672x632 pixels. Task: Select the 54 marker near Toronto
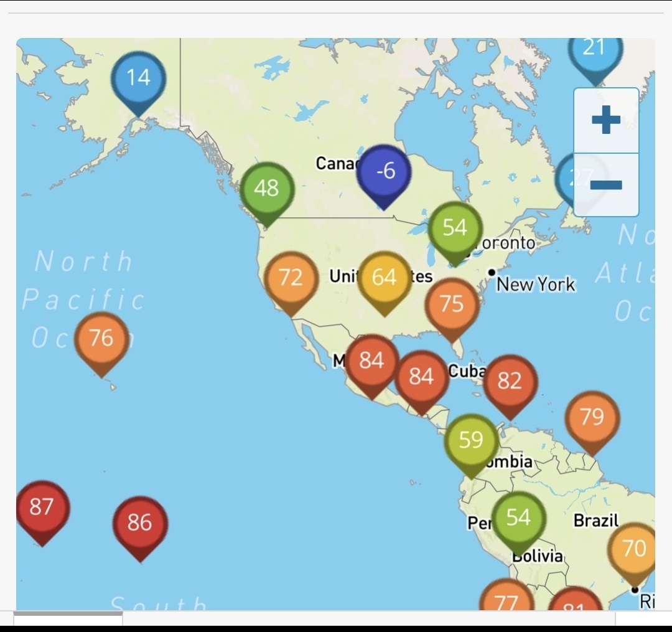click(x=455, y=228)
